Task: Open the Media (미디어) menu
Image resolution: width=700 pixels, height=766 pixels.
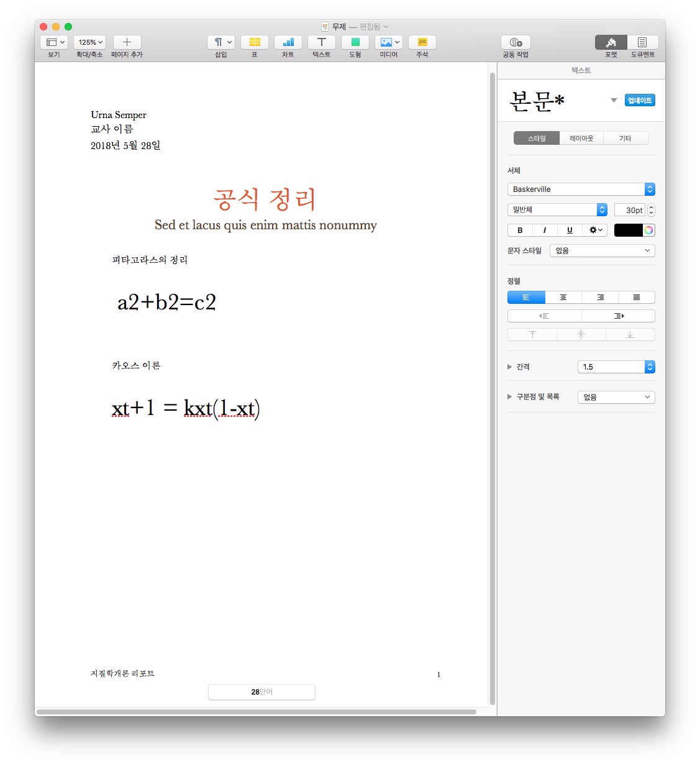Action: click(x=389, y=42)
